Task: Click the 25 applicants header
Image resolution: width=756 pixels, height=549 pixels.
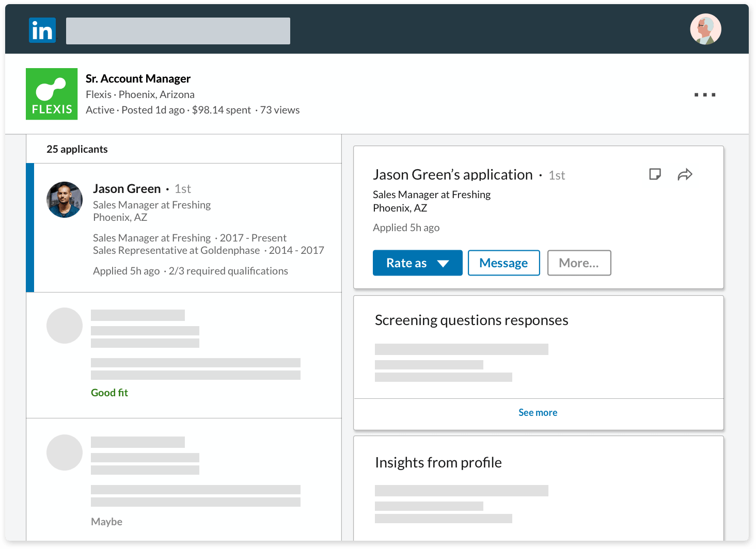Action: click(77, 149)
